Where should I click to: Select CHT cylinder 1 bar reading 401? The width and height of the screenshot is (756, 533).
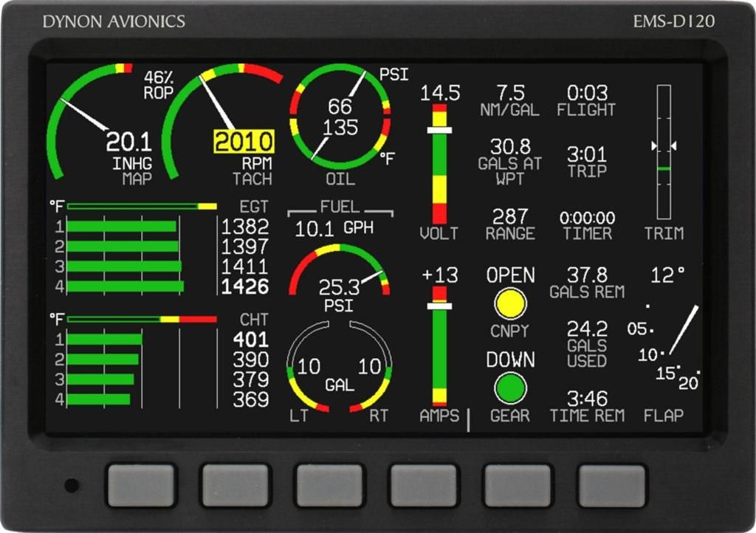[105, 340]
